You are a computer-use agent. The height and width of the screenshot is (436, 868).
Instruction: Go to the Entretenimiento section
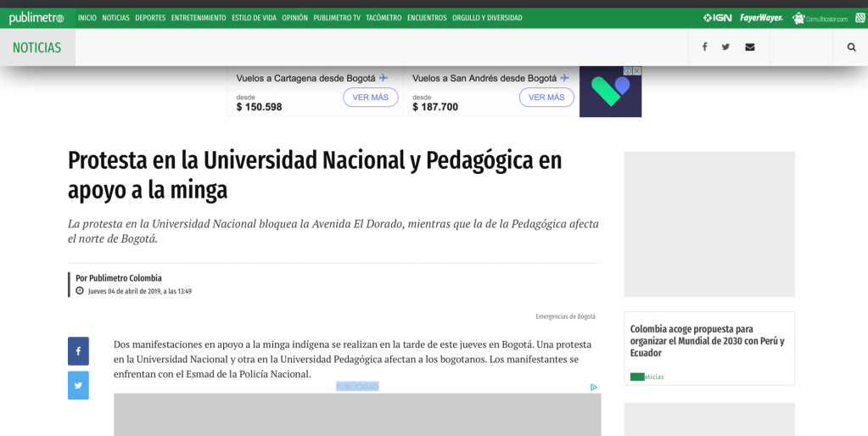tap(199, 18)
